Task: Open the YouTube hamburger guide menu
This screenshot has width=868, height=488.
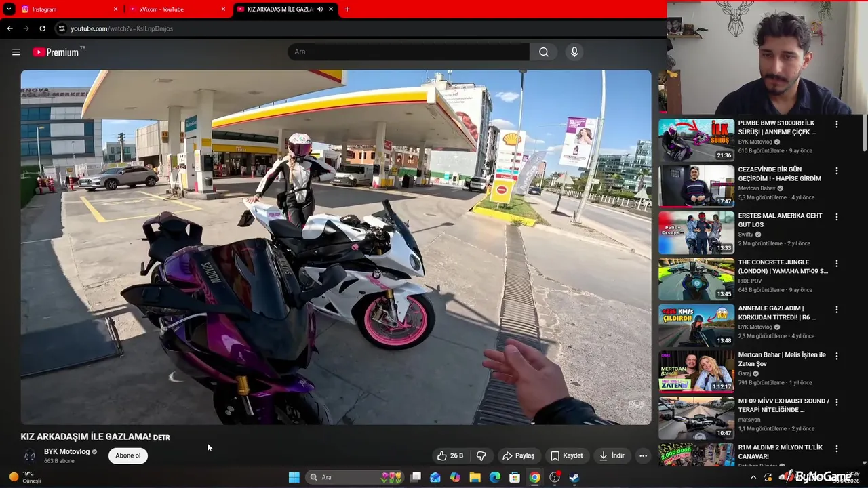Action: click(x=16, y=52)
